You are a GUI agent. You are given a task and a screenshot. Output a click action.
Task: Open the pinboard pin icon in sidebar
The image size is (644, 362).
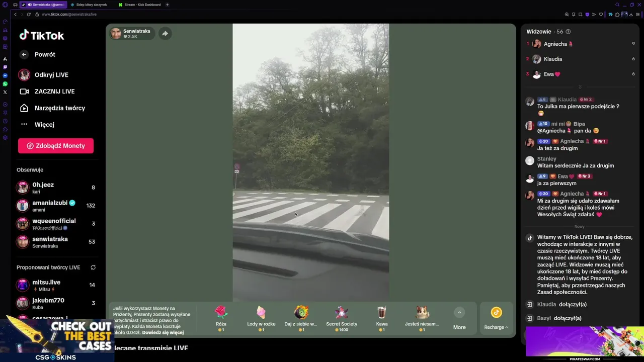pyautogui.click(x=5, y=113)
